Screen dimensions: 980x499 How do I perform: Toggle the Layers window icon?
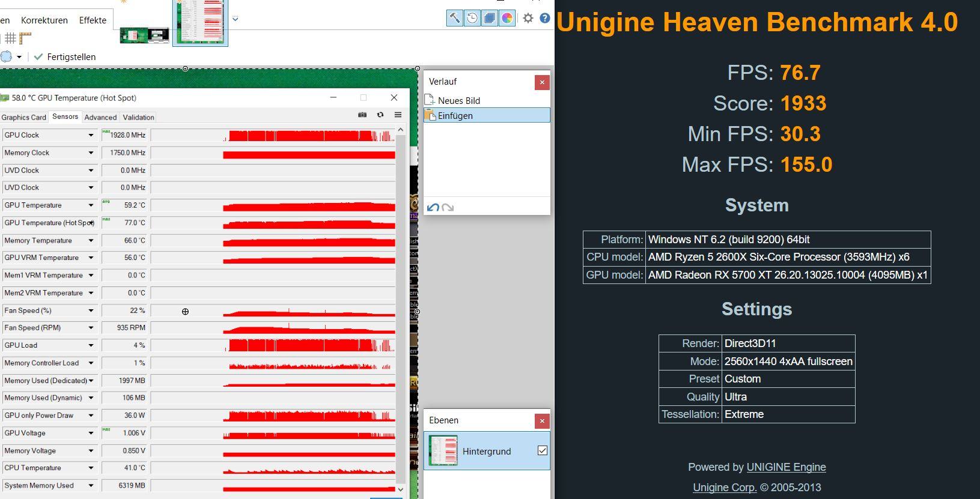(490, 18)
